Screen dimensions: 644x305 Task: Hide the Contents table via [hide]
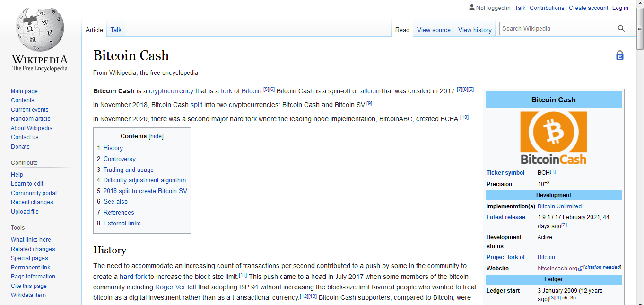156,136
